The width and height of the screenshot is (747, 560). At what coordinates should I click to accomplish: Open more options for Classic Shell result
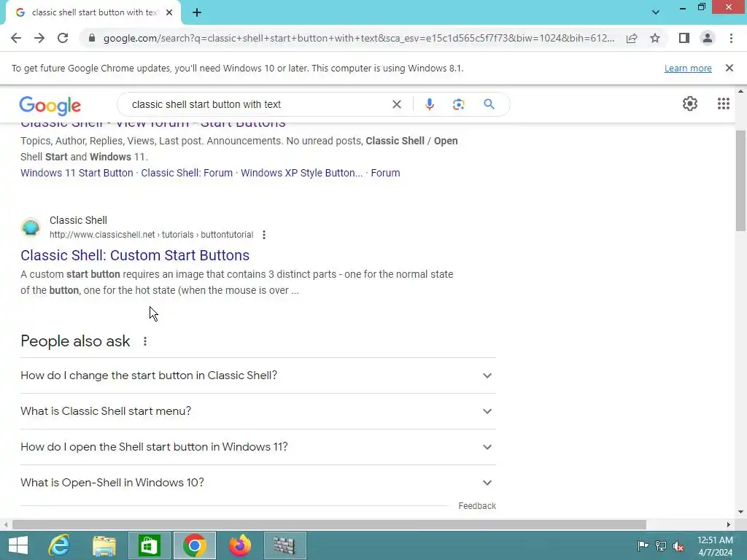263,235
